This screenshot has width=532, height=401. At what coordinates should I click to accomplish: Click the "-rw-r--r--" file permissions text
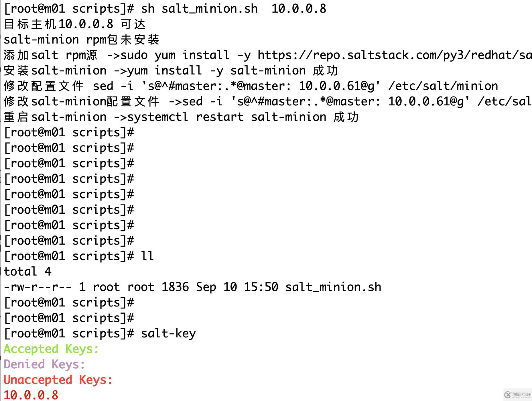(38, 287)
